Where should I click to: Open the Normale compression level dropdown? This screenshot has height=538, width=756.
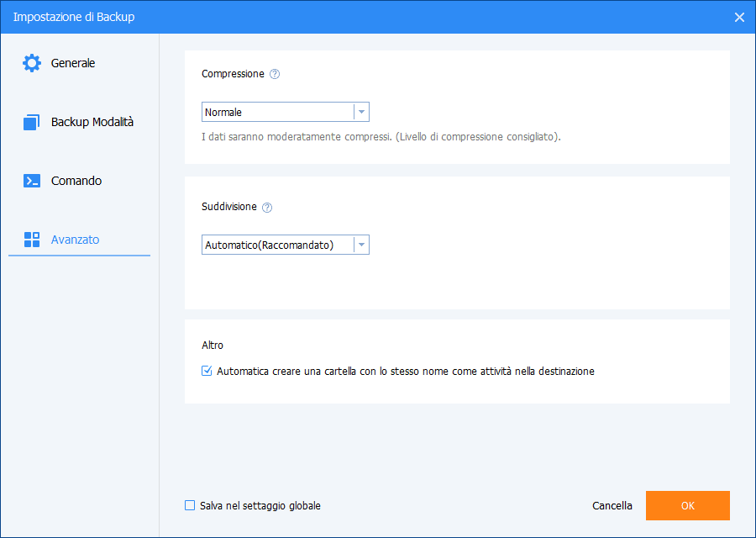coord(277,112)
